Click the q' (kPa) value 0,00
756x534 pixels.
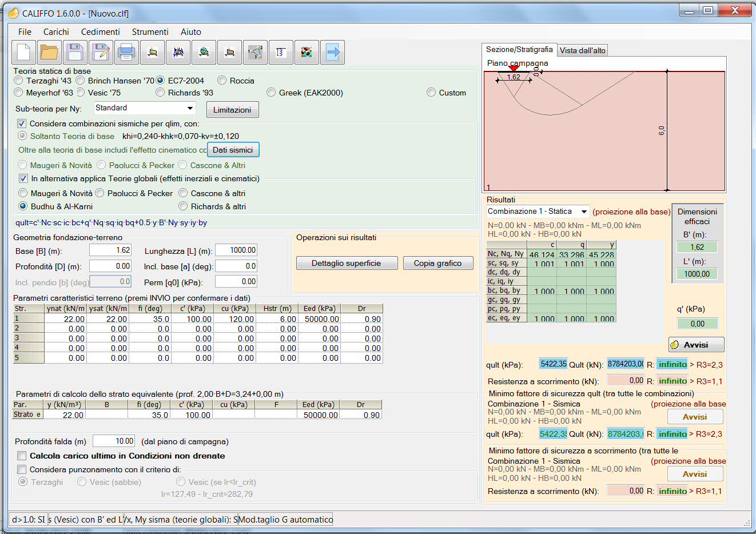(697, 324)
